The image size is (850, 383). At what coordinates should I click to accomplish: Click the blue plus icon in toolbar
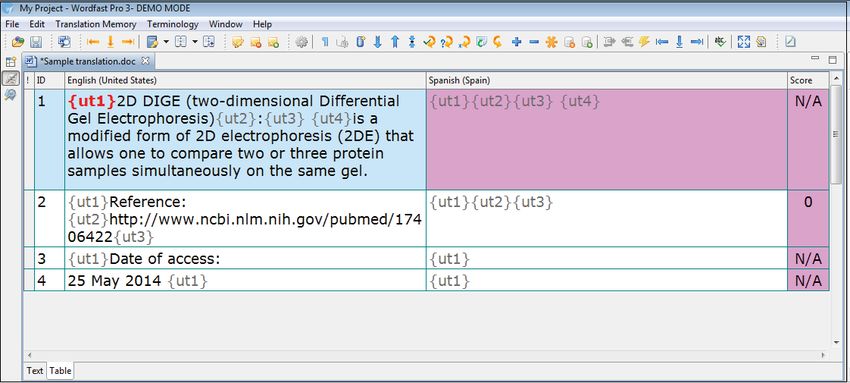[517, 42]
